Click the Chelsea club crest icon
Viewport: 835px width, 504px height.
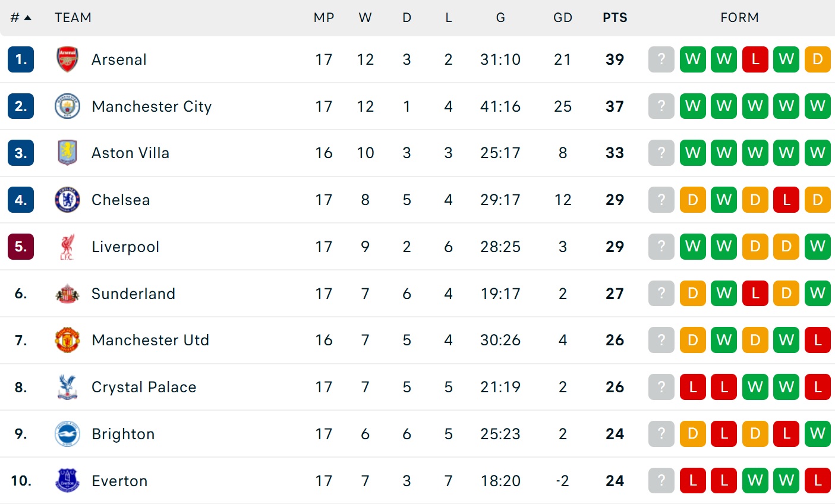tap(67, 200)
